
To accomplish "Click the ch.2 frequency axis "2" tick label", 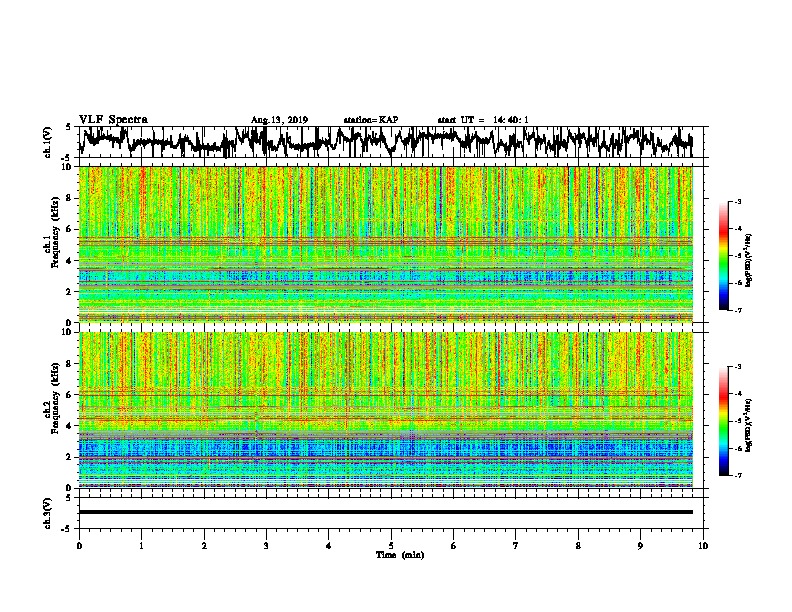I will [70, 457].
